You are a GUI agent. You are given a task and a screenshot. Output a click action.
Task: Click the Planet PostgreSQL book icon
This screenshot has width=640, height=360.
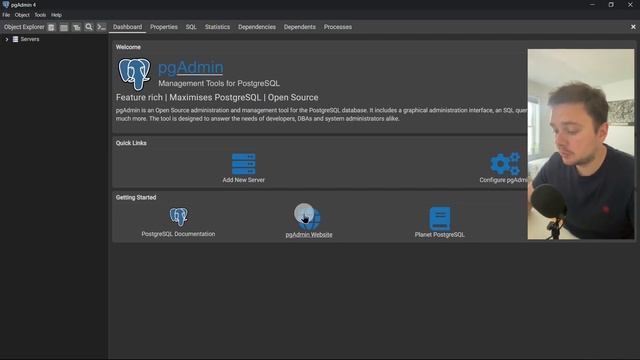tap(440, 219)
